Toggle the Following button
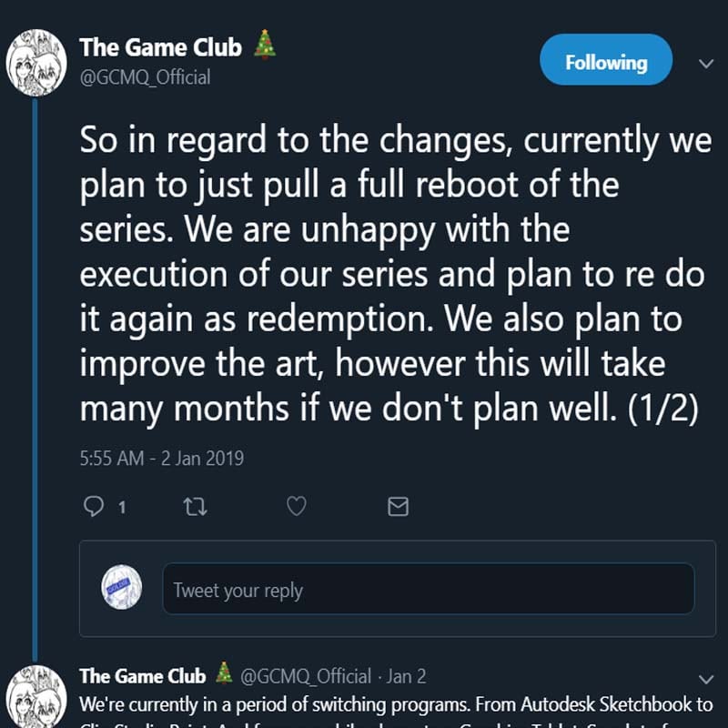This screenshot has width=728, height=728. (x=605, y=63)
